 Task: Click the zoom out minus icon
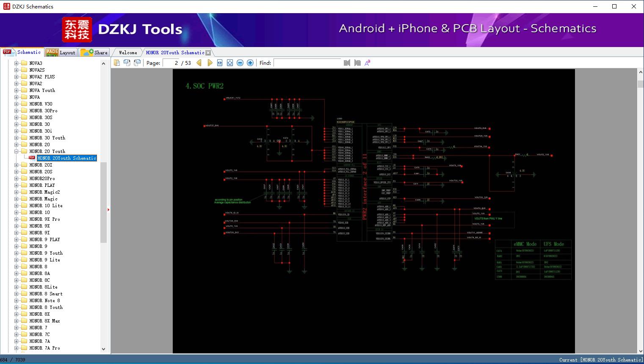tap(240, 63)
